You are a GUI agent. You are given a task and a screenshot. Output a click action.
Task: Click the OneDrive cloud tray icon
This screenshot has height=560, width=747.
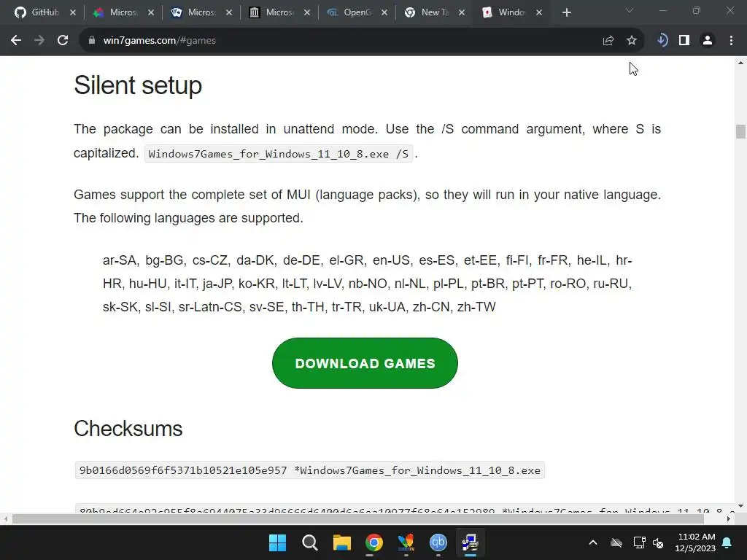click(616, 542)
